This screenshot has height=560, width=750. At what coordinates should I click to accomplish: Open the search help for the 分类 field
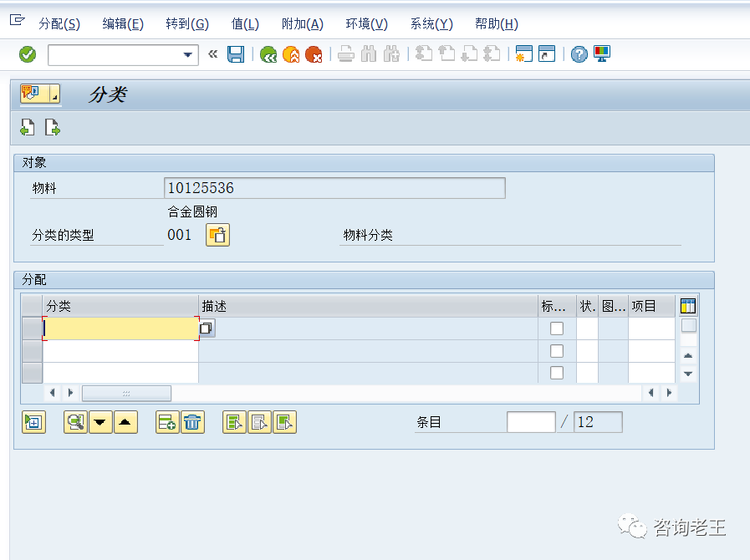[x=207, y=328]
